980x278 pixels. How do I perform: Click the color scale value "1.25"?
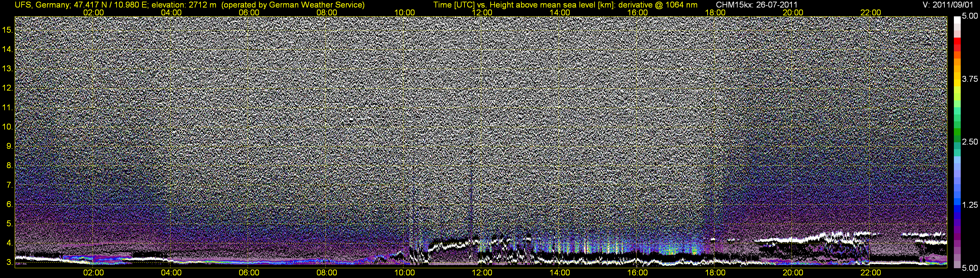(970, 205)
